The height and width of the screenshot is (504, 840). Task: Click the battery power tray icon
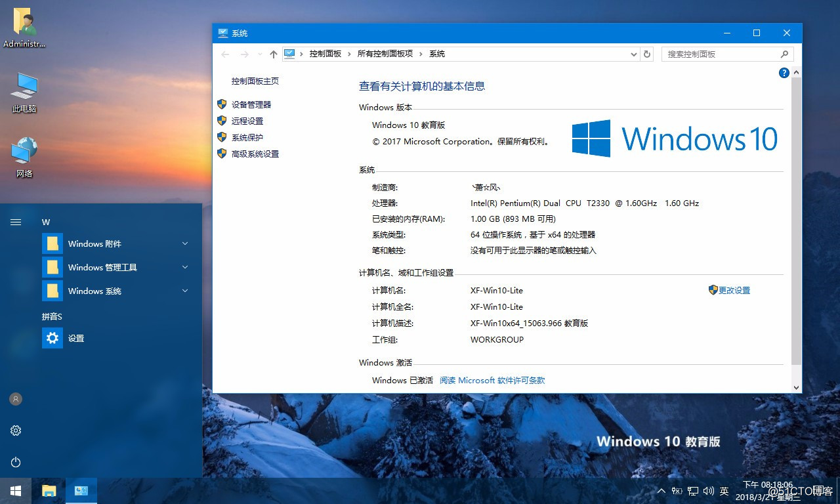click(x=677, y=491)
